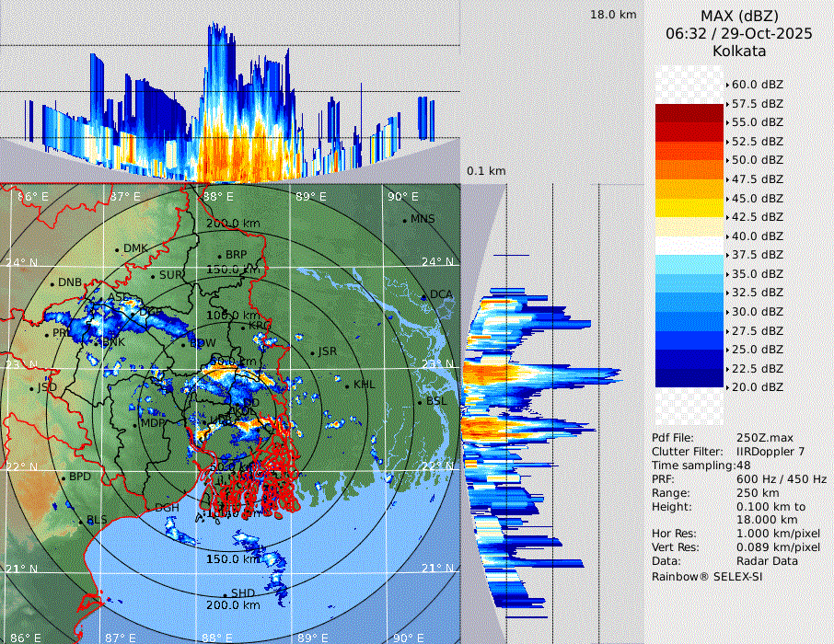834x644 pixels.
Task: Select the DMK station dot
Action: click(117, 249)
